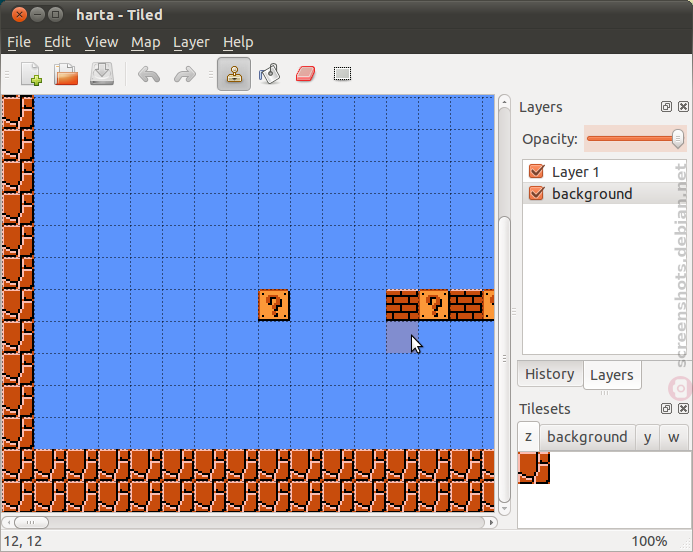Viewport: 693px width, 552px height.
Task: Close the Tiled window
Action: (x=19, y=15)
